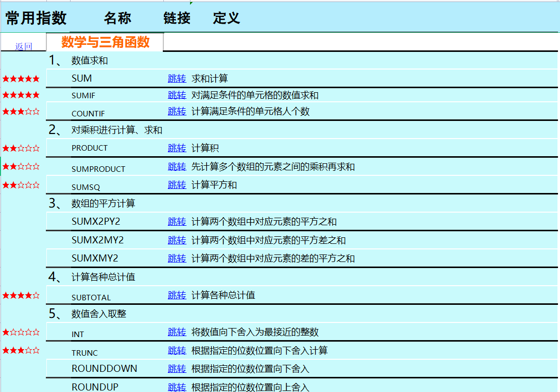Select the 链接 header cell
560x392 pixels.
177,18
